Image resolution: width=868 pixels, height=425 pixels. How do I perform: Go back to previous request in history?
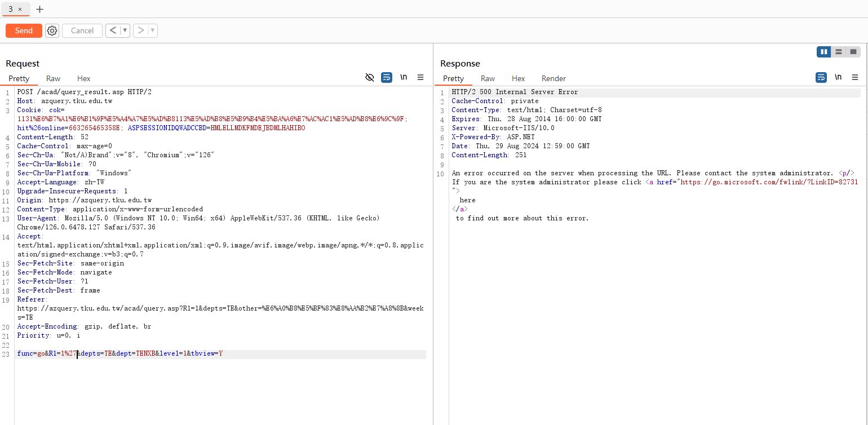[113, 30]
